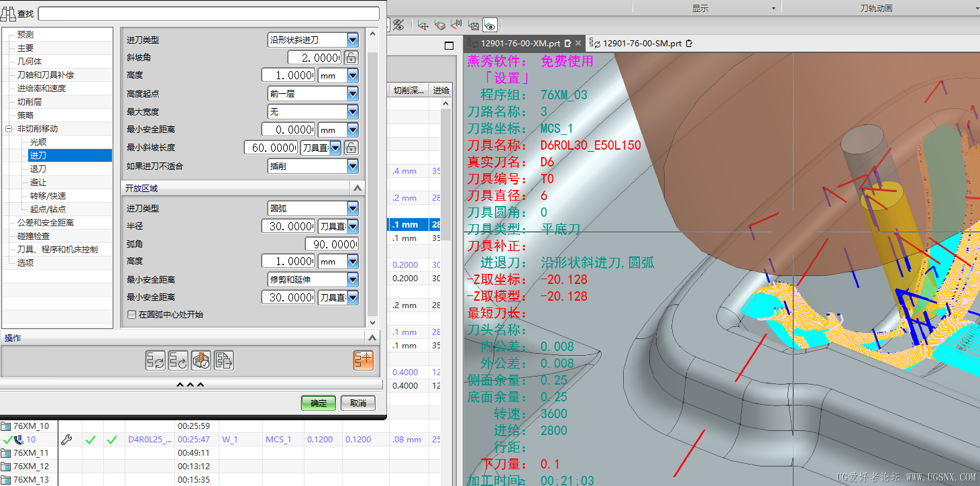980x486 pixels.
Task: Open the maximum width dropdown
Action: click(x=352, y=112)
